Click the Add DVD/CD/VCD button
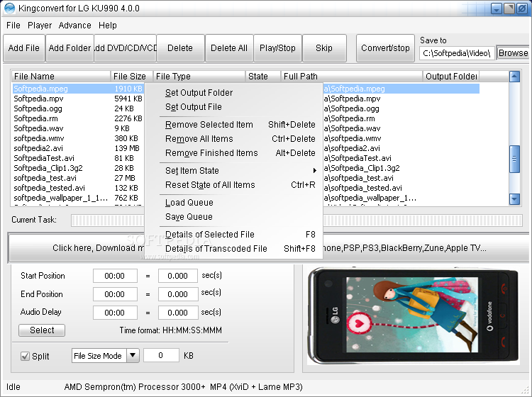 click(x=125, y=48)
